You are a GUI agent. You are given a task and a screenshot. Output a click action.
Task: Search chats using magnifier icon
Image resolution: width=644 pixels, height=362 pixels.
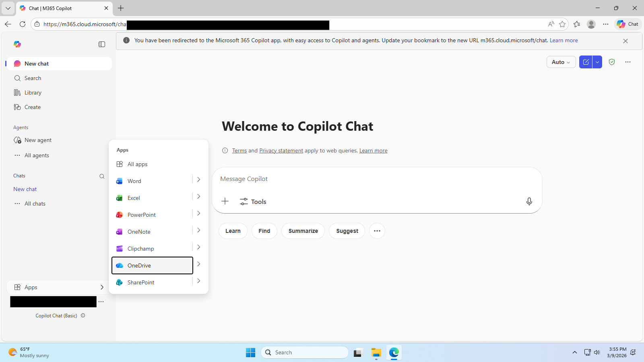tap(102, 176)
